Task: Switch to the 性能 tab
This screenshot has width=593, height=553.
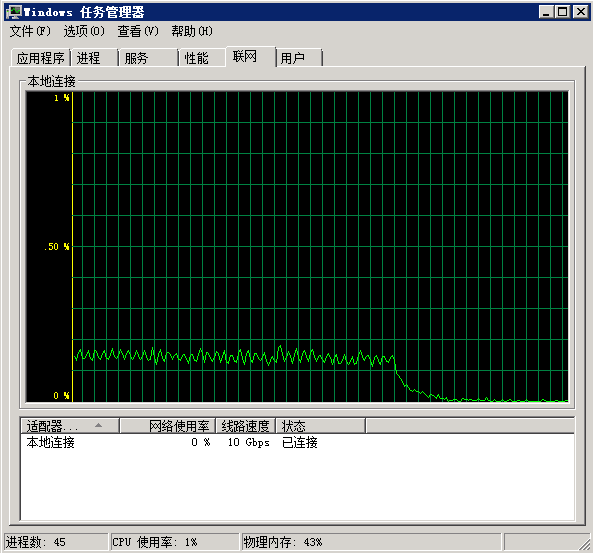Action: click(x=202, y=58)
